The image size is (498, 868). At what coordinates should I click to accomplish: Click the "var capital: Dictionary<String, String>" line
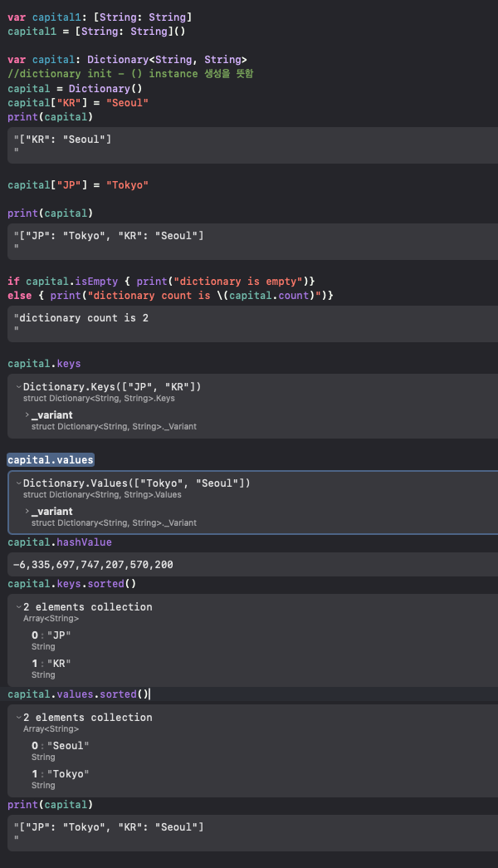pos(127,59)
